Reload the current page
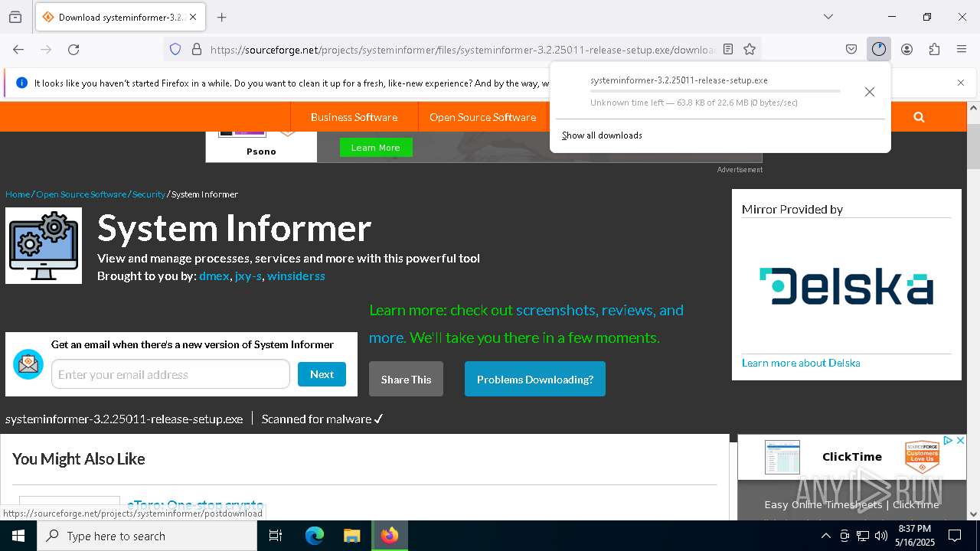The width and height of the screenshot is (980, 551). [x=73, y=49]
